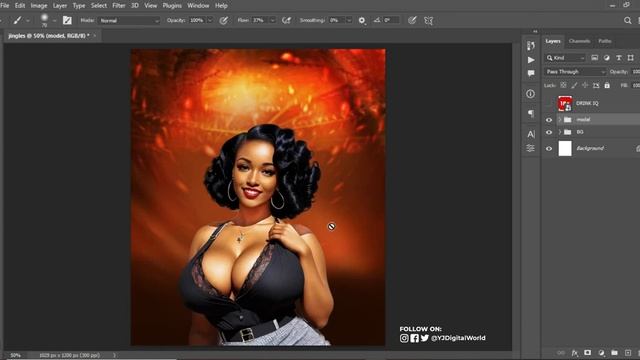Lock all layer attributes

tap(607, 85)
